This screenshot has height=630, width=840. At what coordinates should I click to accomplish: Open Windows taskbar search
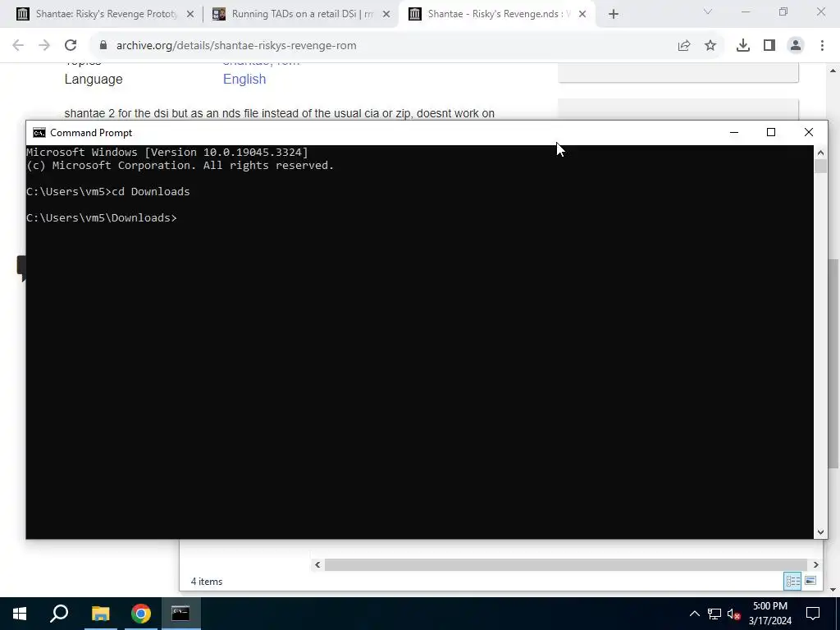tap(59, 614)
